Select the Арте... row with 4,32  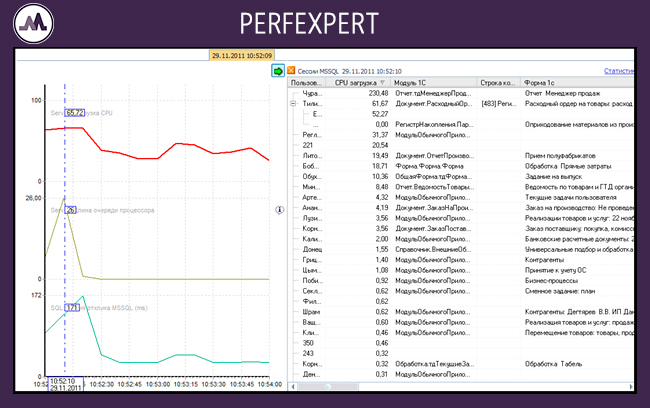461,197
